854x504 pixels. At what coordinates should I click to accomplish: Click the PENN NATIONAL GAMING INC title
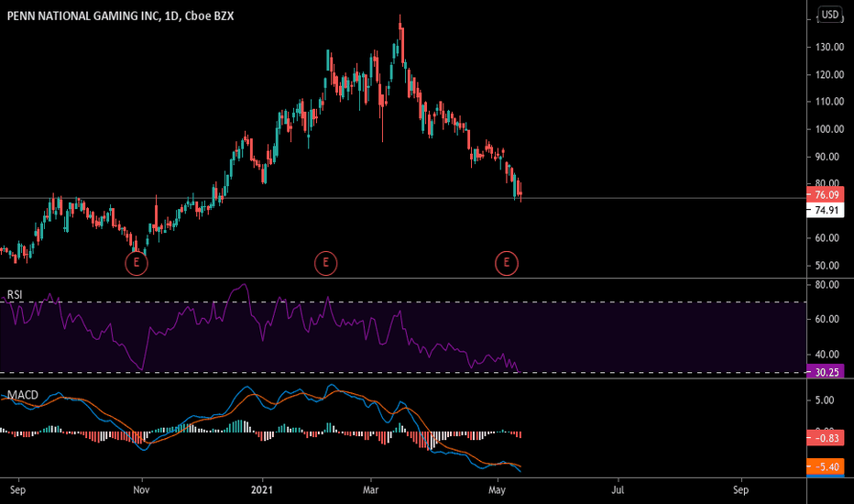pos(120,16)
